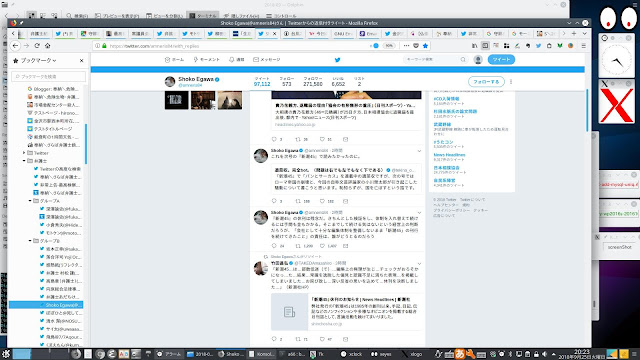
Task: Click the 90% zoom indicator in address bar
Action: point(389,46)
